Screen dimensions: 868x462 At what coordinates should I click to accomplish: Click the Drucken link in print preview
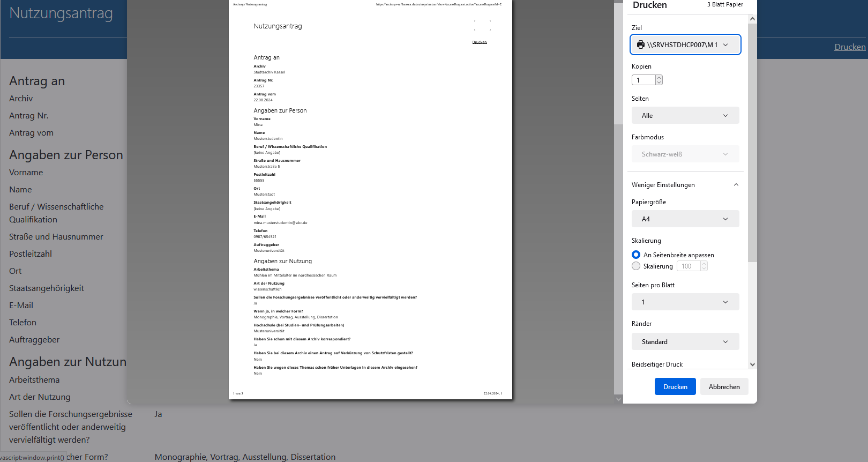pyautogui.click(x=480, y=42)
